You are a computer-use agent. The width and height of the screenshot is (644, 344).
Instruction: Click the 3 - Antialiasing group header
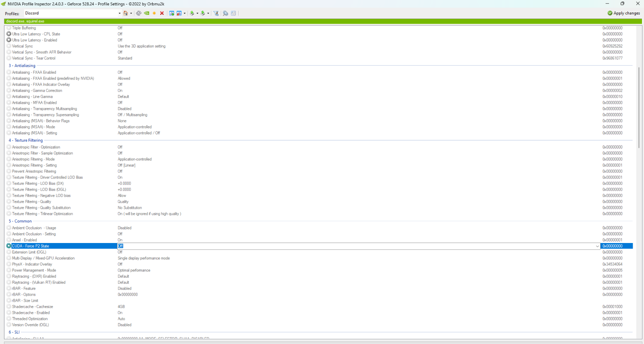tap(22, 66)
